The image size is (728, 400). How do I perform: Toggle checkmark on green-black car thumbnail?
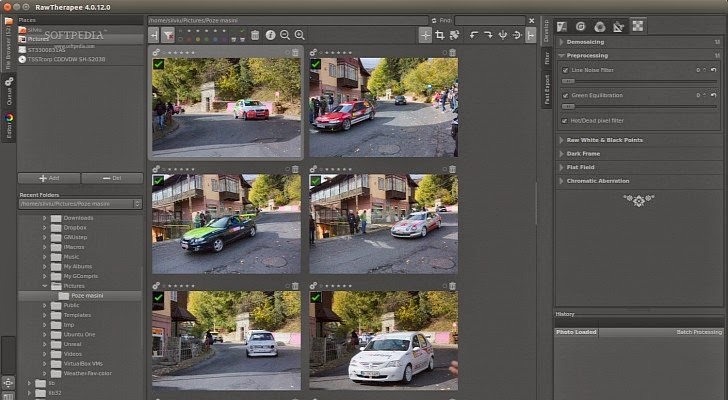tap(158, 181)
